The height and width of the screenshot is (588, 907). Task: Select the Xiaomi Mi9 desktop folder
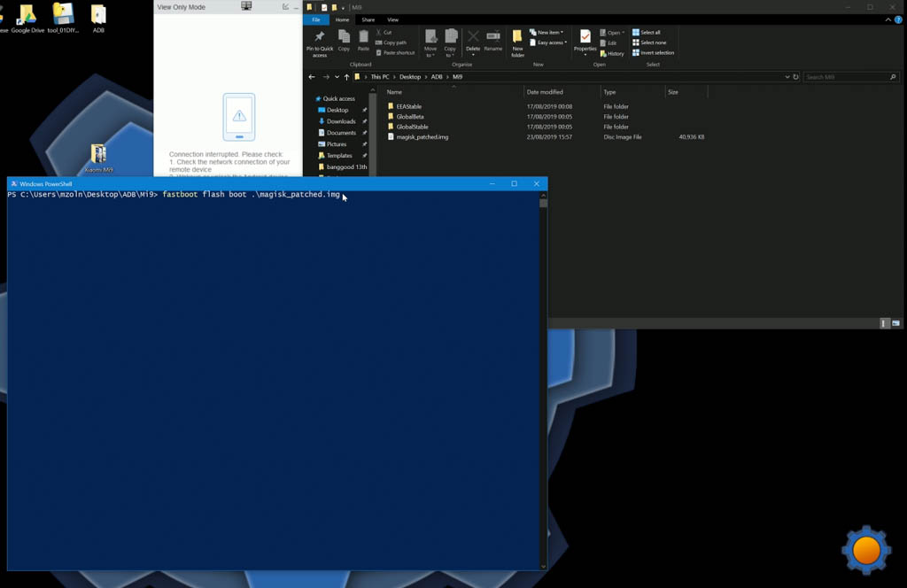(x=98, y=158)
